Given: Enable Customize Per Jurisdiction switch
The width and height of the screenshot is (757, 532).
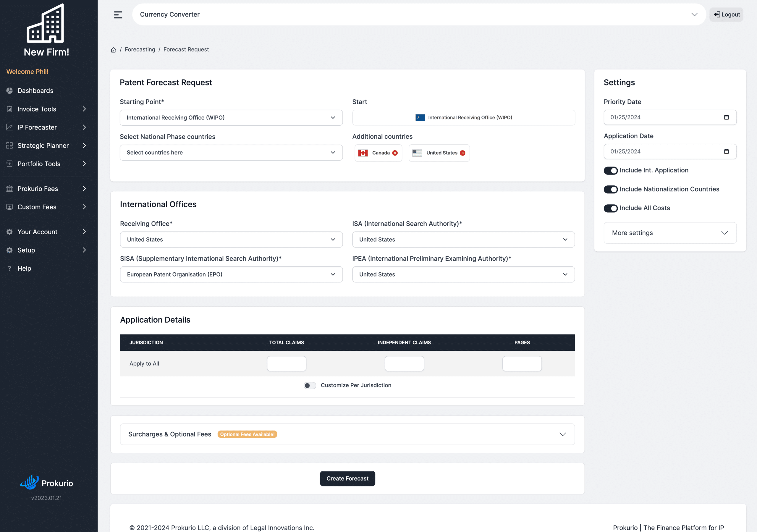Looking at the screenshot, I should click(x=310, y=386).
